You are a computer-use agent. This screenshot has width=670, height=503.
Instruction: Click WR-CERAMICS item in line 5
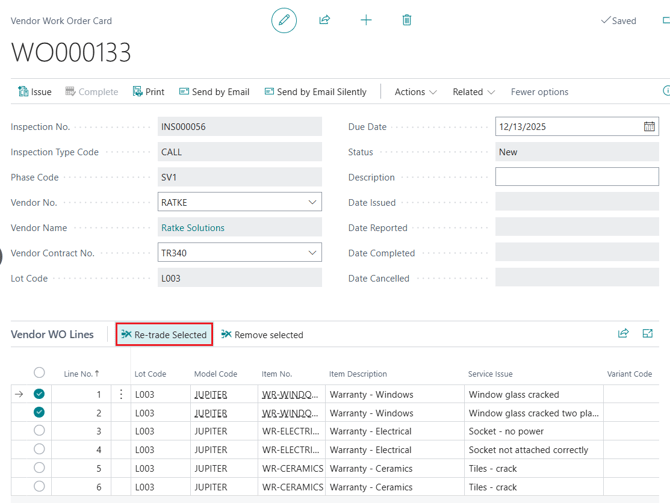click(292, 468)
